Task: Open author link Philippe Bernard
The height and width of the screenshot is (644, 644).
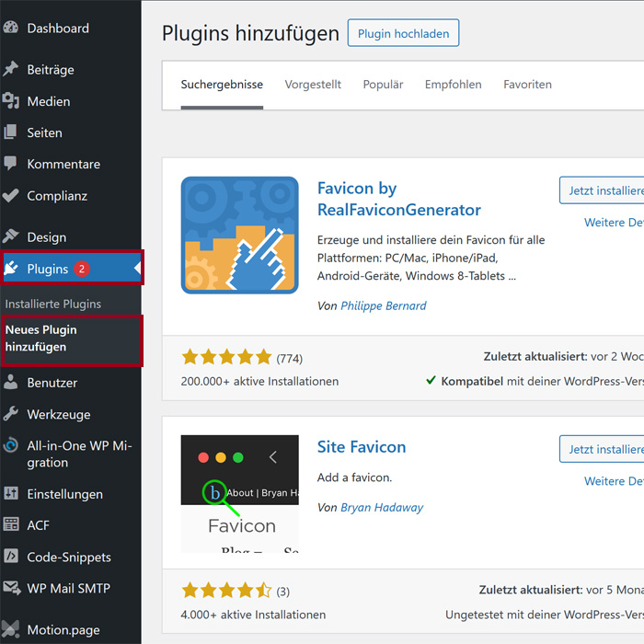Action: [x=384, y=306]
